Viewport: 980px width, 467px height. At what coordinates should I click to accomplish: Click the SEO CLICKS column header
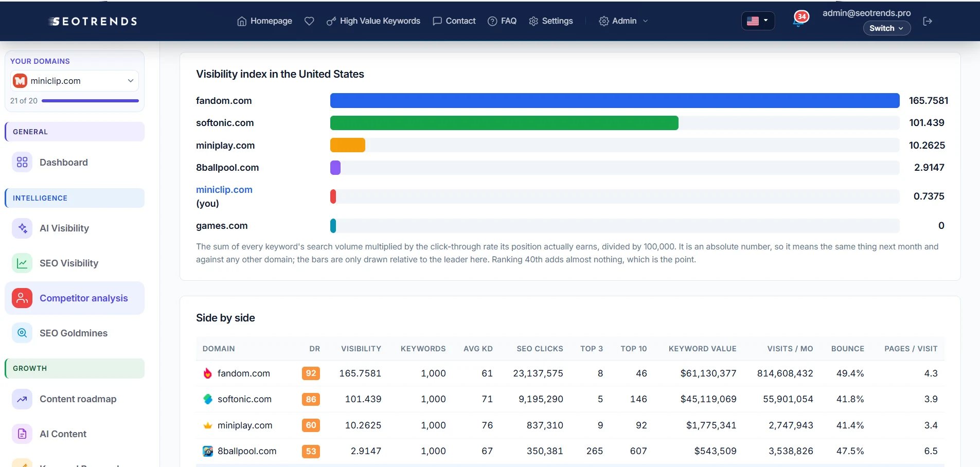[x=540, y=349]
